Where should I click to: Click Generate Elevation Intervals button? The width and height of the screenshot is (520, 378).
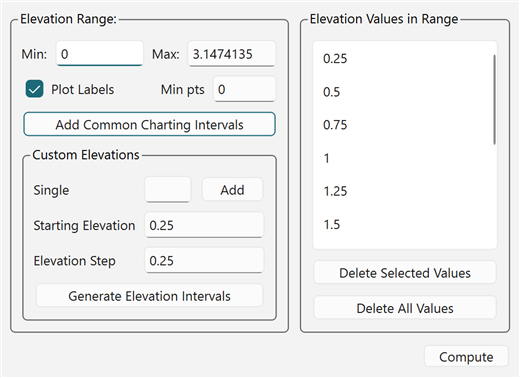149,296
